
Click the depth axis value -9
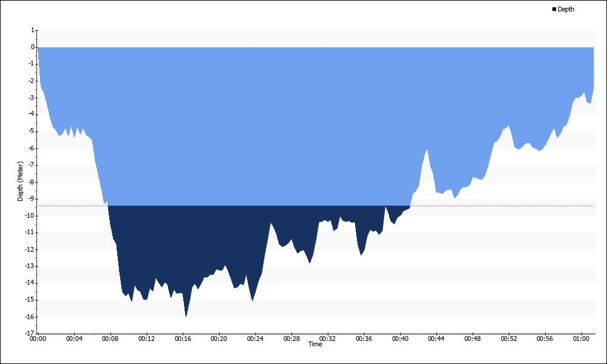(32, 199)
